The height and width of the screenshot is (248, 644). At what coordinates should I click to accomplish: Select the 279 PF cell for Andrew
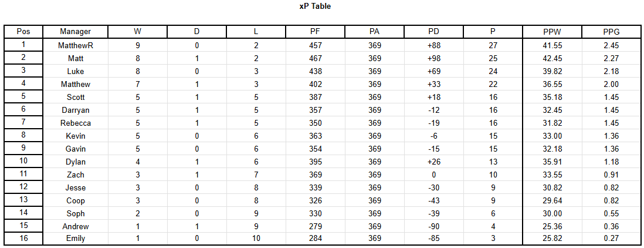(x=315, y=226)
